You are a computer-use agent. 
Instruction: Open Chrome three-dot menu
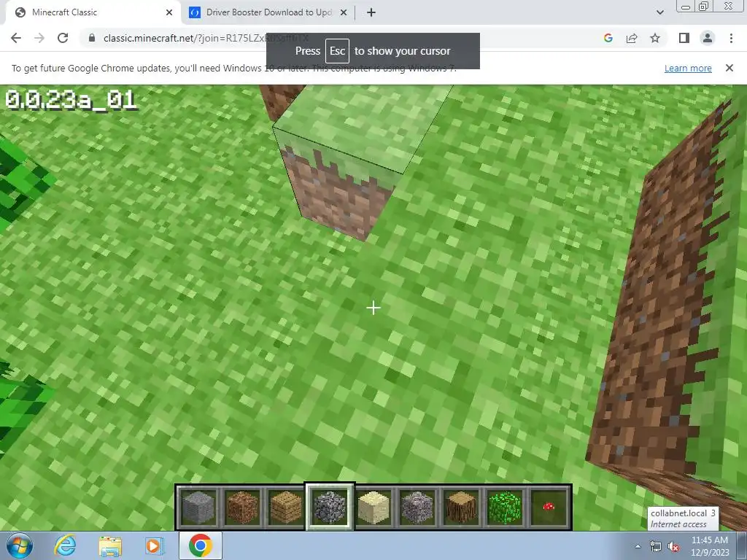731,38
